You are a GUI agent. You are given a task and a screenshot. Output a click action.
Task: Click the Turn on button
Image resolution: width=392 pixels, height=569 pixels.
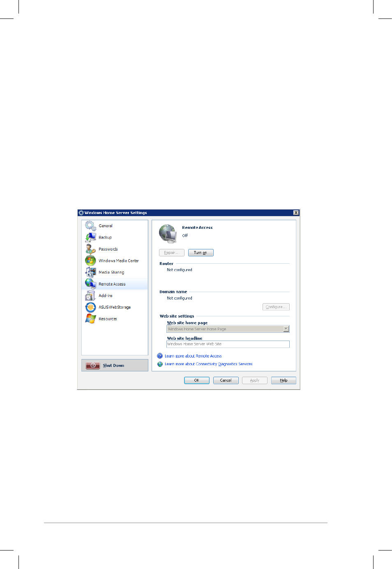click(201, 253)
